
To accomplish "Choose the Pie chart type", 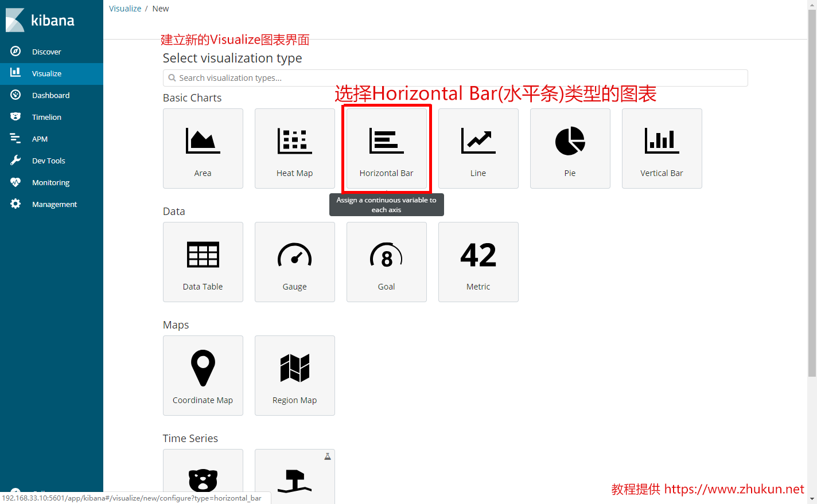I will 570,149.
